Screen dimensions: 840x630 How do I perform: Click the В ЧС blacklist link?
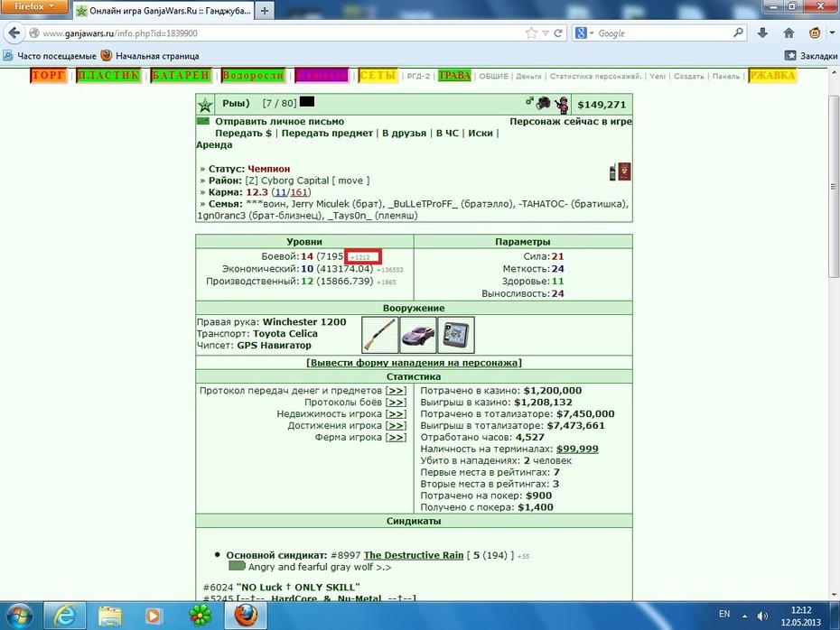[447, 134]
